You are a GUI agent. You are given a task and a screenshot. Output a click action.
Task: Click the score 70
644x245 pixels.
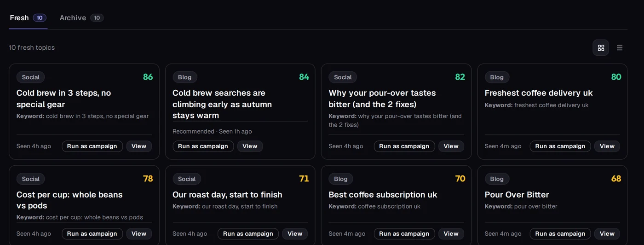[460, 179]
